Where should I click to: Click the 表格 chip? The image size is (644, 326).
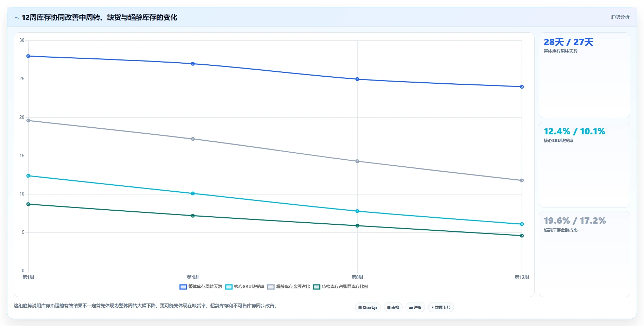(393, 307)
